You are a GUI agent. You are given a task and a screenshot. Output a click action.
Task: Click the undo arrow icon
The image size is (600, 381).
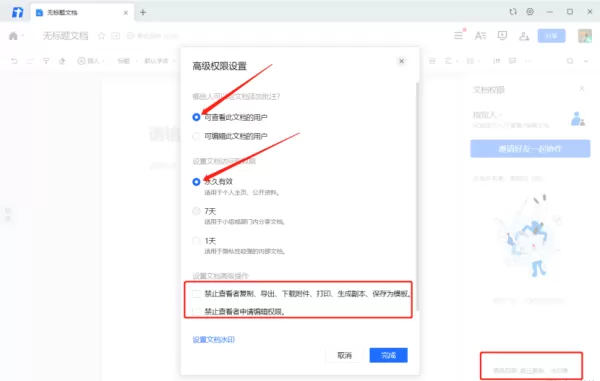click(14, 61)
